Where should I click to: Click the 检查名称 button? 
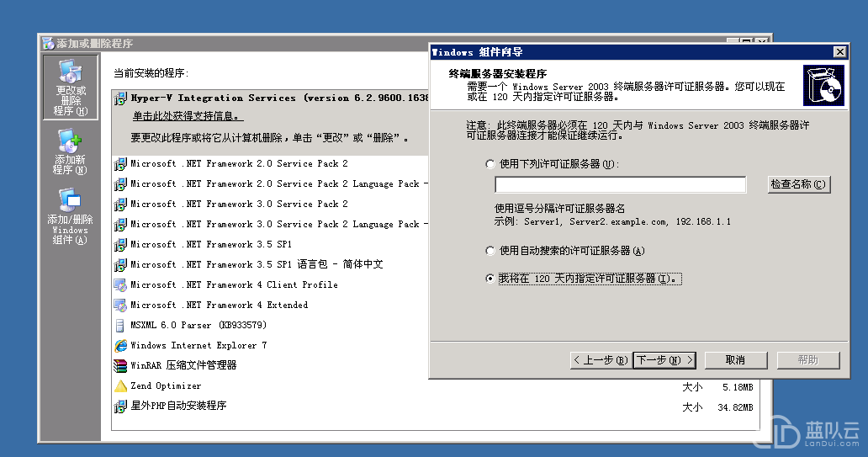[799, 184]
